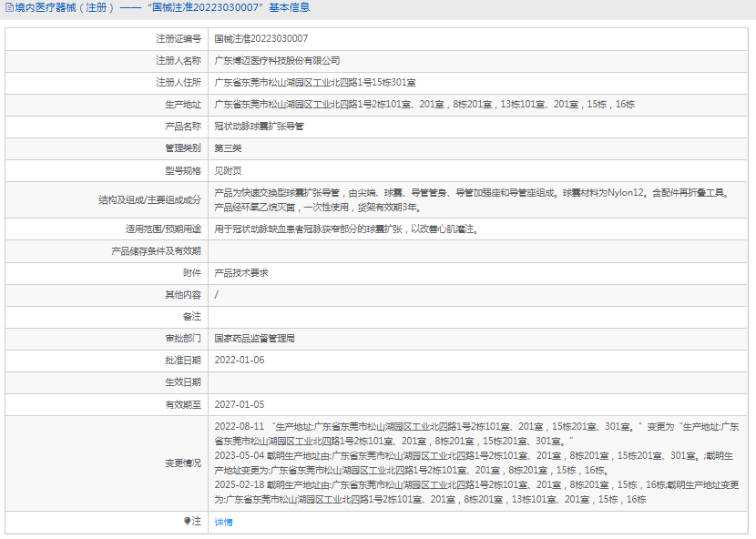Select registrant name 广东博迈医疗科技股份有限公司
756x539 pixels.
click(x=277, y=61)
